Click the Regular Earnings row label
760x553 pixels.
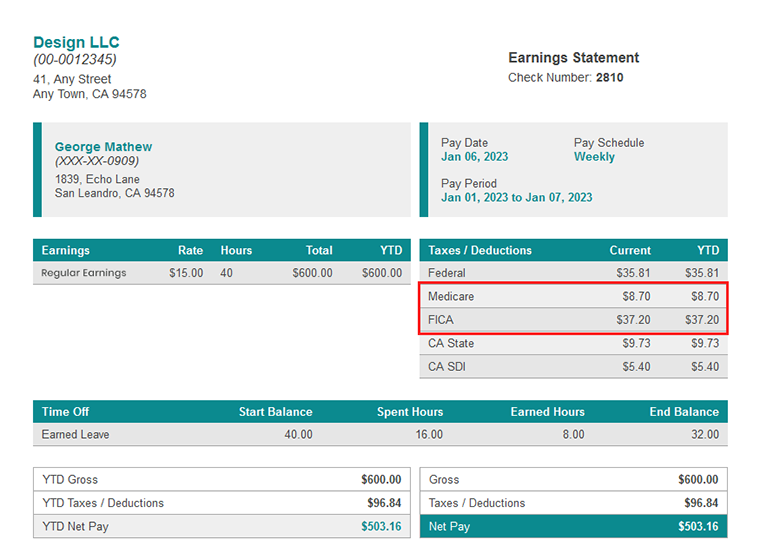coord(84,273)
